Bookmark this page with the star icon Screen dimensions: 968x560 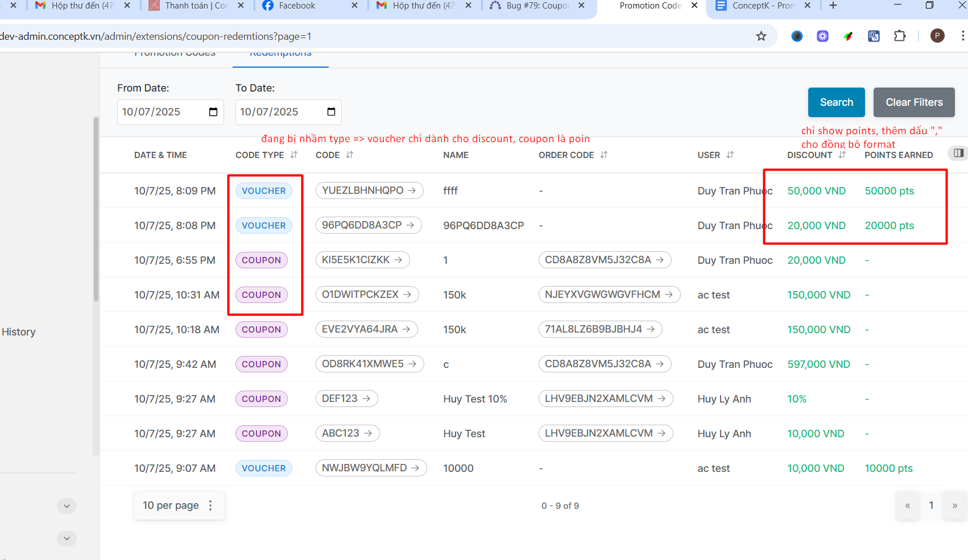click(x=761, y=36)
